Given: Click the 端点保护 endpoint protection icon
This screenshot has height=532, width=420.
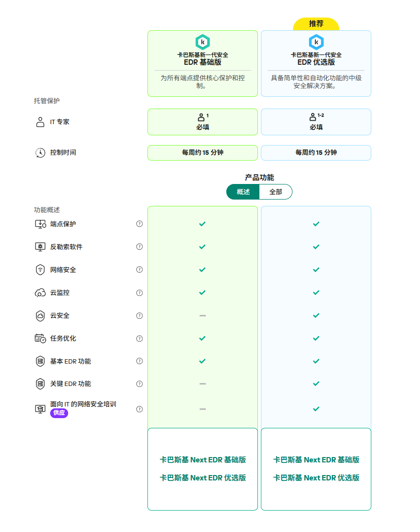Looking at the screenshot, I should (x=40, y=224).
